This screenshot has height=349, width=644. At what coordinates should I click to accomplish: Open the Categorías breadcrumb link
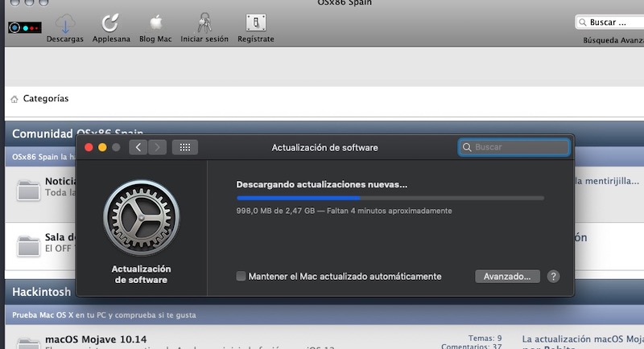pyautogui.click(x=46, y=98)
